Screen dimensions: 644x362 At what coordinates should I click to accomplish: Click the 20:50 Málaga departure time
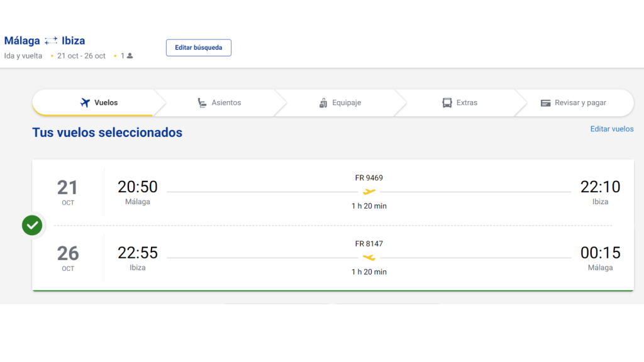[138, 187]
